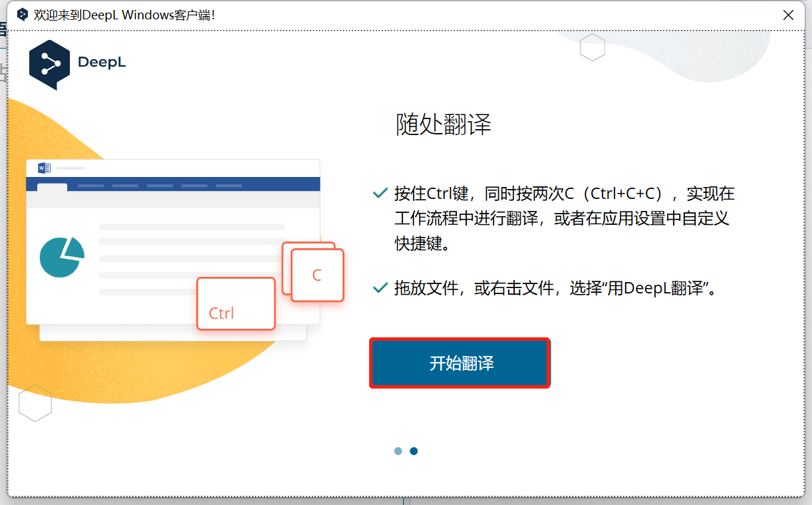Click the green checkmark beside the drag-drop tip
This screenshot has height=505, width=812.
click(x=379, y=287)
